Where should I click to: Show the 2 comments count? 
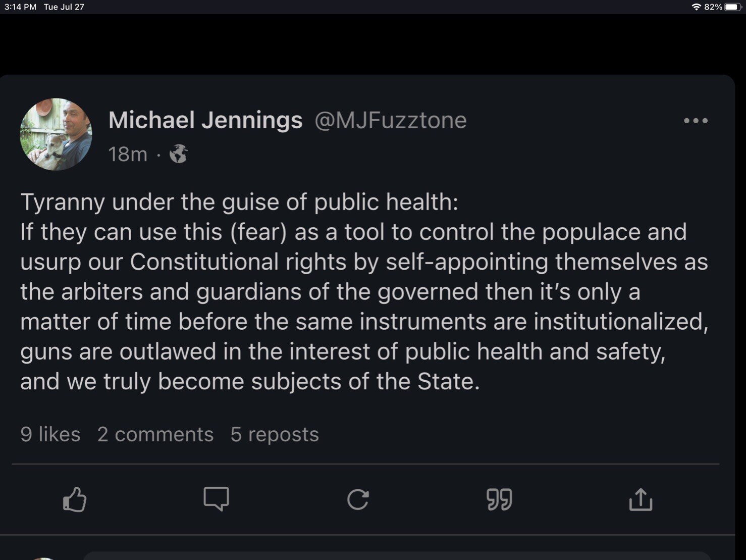pos(155,434)
